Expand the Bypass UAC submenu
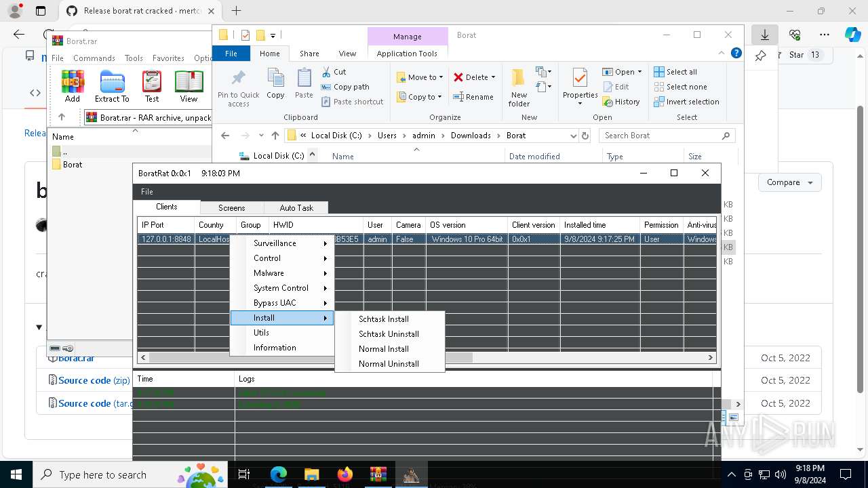The image size is (868, 488). [282, 303]
